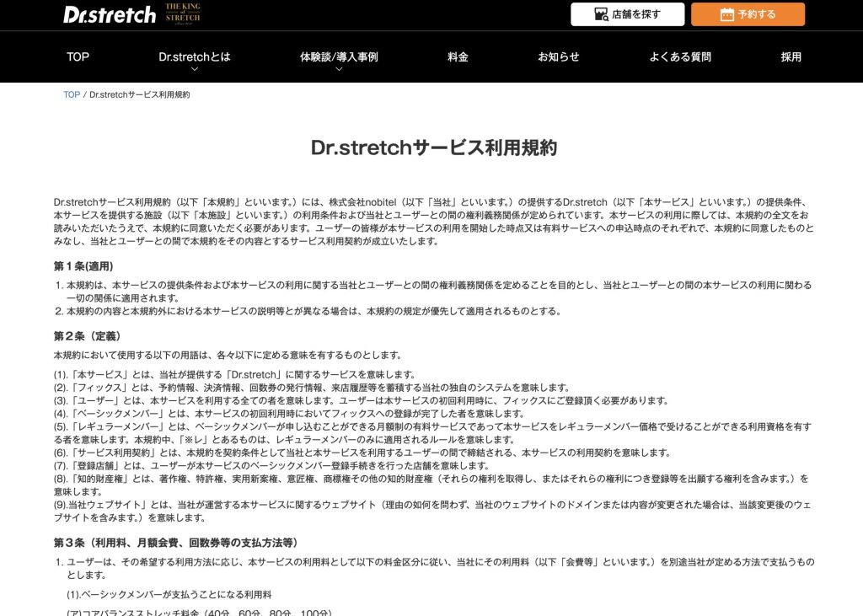Expand the chevron below Dr.stretchとは
The width and height of the screenshot is (863, 616).
[x=194, y=70]
